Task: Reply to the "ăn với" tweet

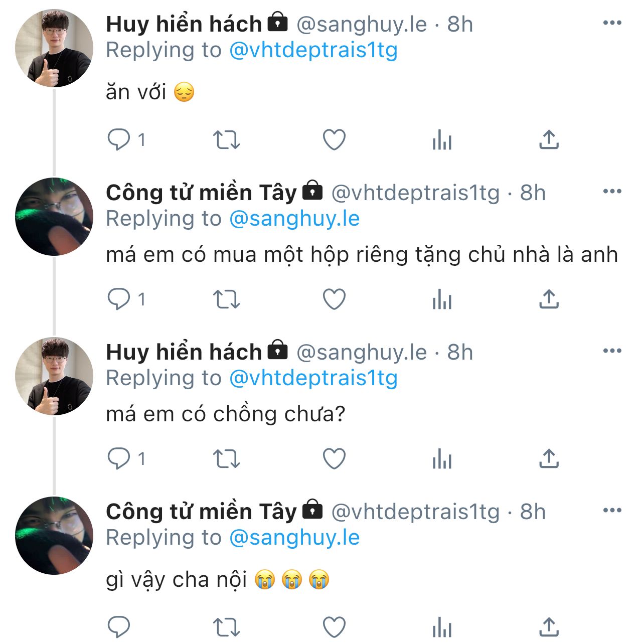Action: 119,139
